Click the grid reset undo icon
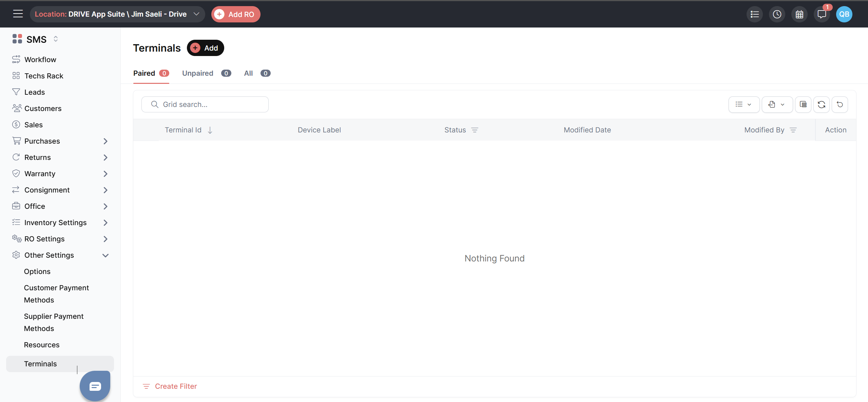This screenshot has width=868, height=402. tap(840, 105)
